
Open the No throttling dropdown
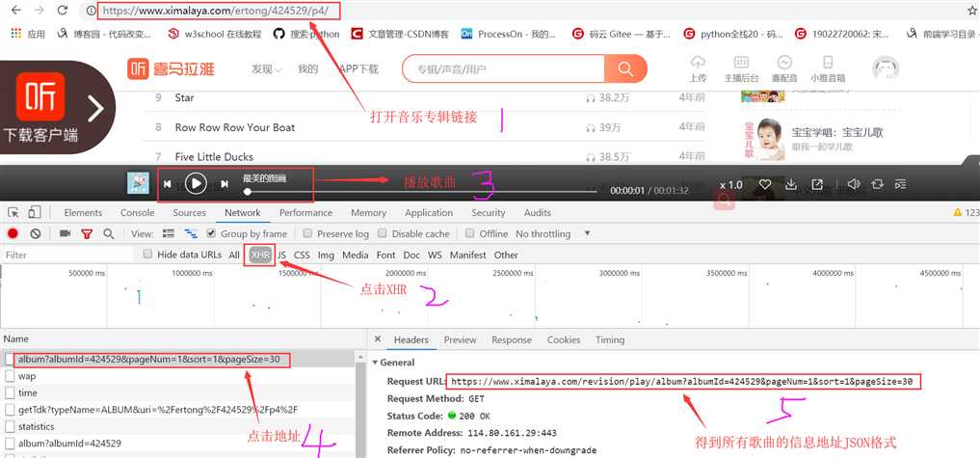[x=552, y=233]
